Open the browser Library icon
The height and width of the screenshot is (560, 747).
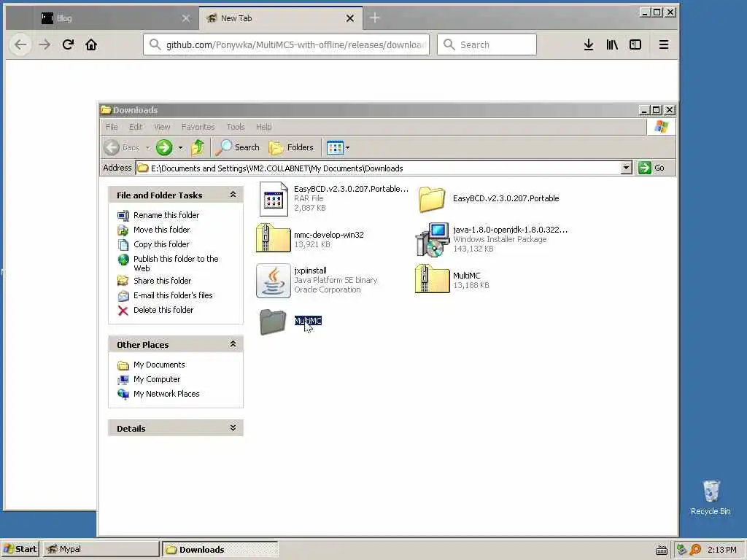click(x=612, y=44)
